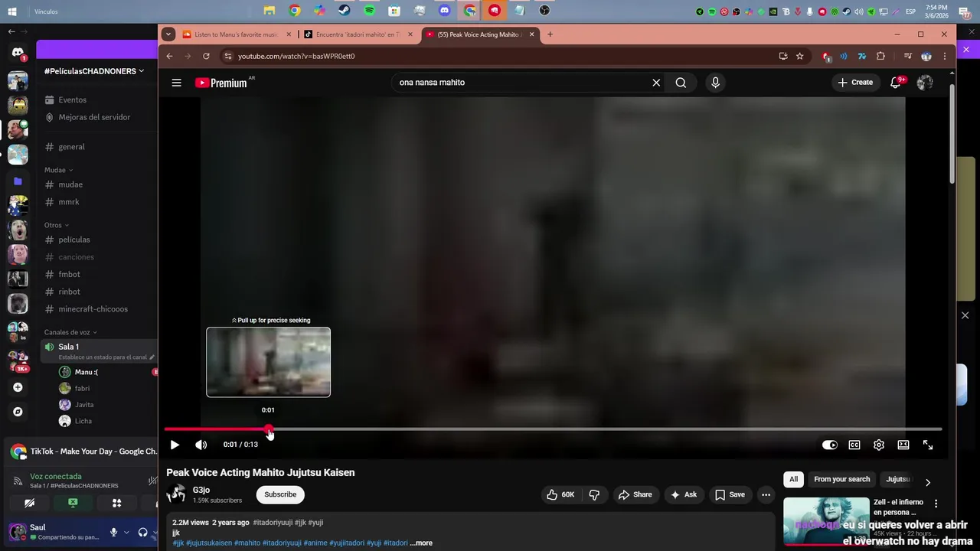Open the Ask button

tap(684, 494)
